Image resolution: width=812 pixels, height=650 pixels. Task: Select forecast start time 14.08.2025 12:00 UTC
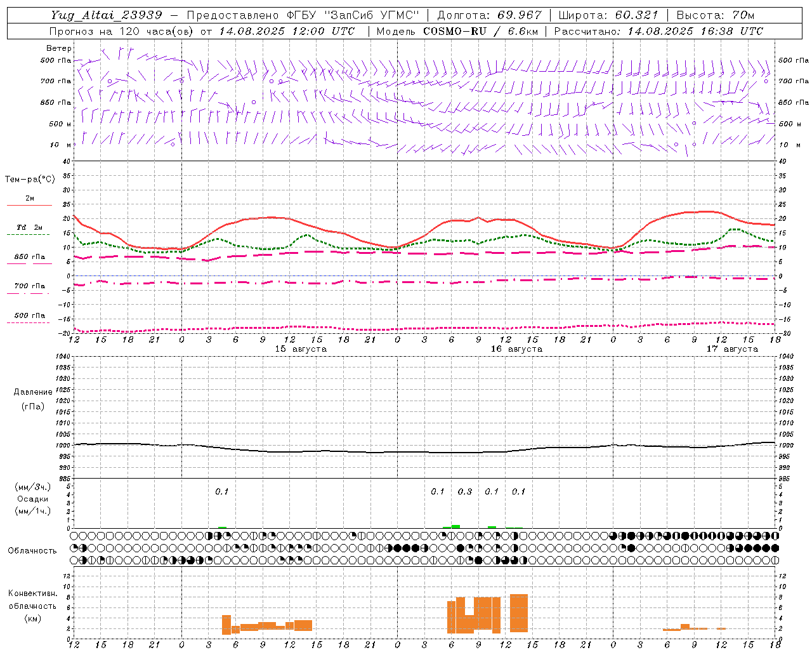pos(287,31)
